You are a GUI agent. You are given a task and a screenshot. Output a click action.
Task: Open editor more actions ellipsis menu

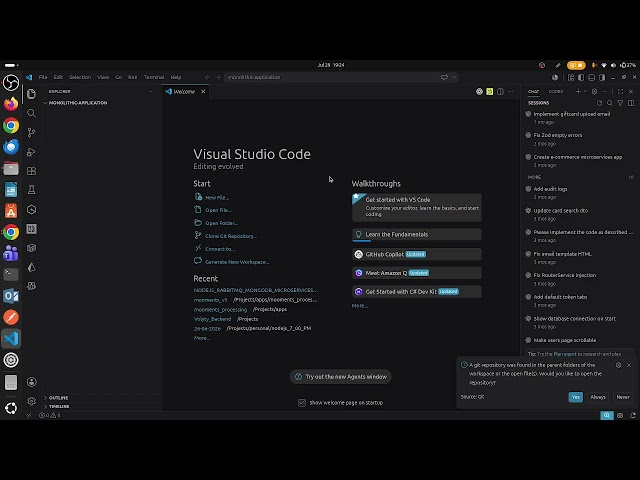coord(511,91)
